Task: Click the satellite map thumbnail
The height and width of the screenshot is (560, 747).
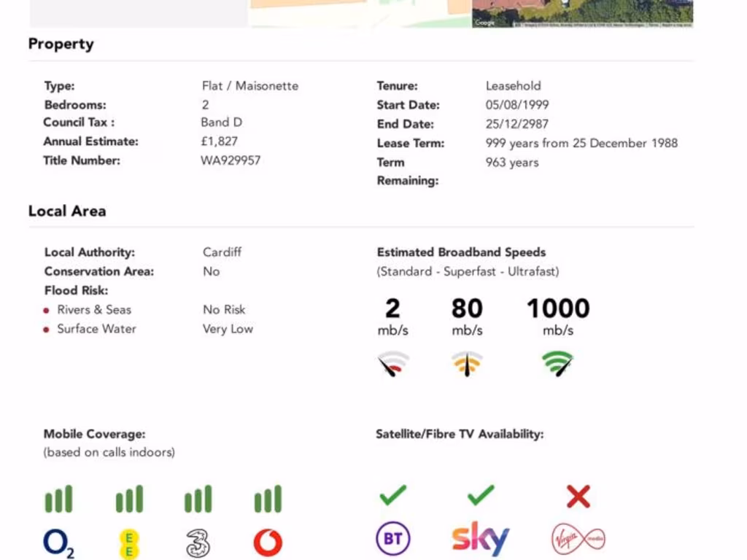Action: pos(582,13)
